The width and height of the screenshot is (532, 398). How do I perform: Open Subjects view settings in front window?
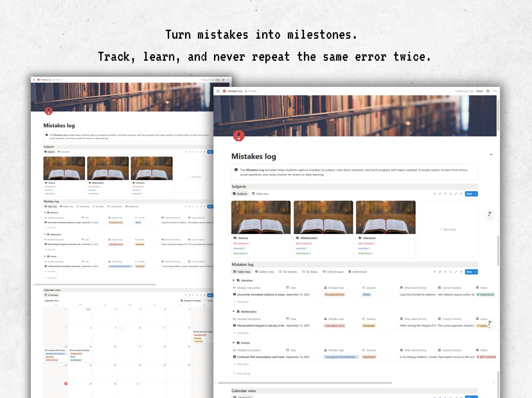click(x=461, y=194)
